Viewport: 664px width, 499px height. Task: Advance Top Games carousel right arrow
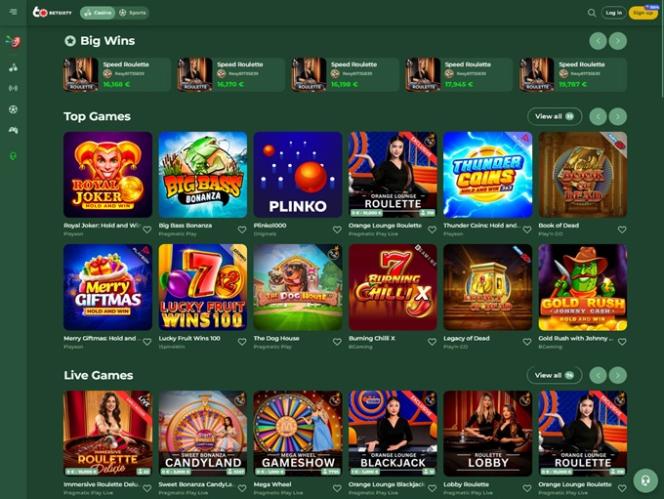617,116
